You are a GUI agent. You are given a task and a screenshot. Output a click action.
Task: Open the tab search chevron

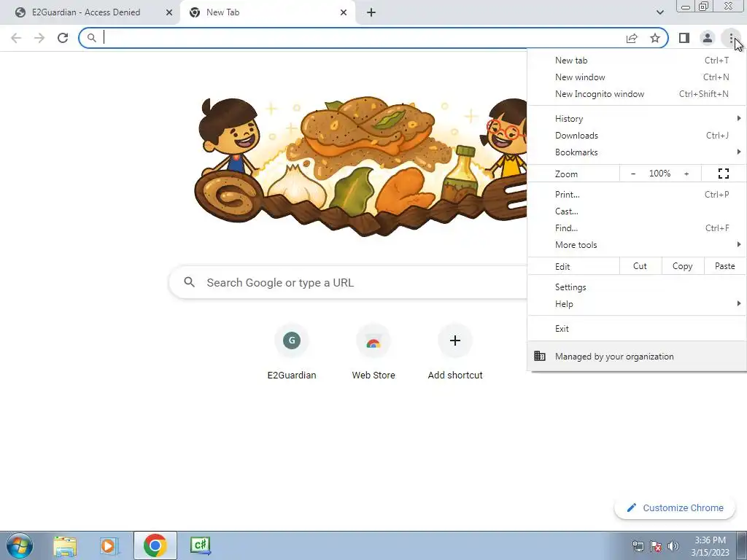click(x=659, y=12)
